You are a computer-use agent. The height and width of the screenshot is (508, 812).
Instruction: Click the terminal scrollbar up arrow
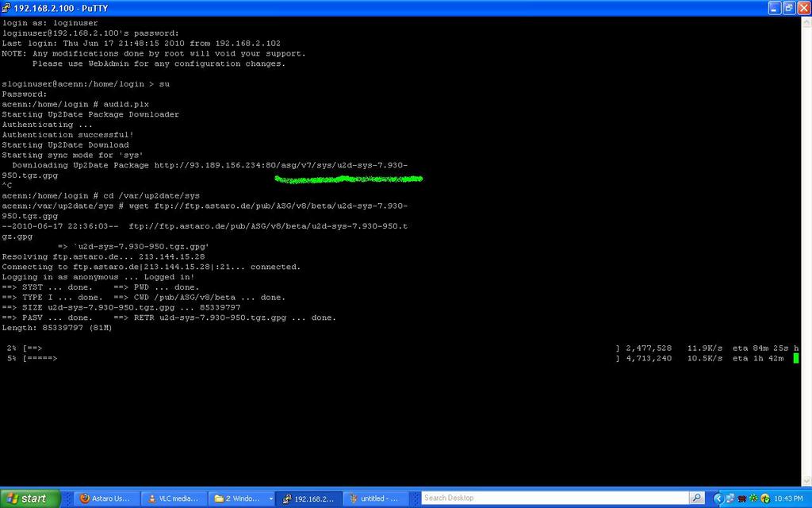(x=806, y=21)
